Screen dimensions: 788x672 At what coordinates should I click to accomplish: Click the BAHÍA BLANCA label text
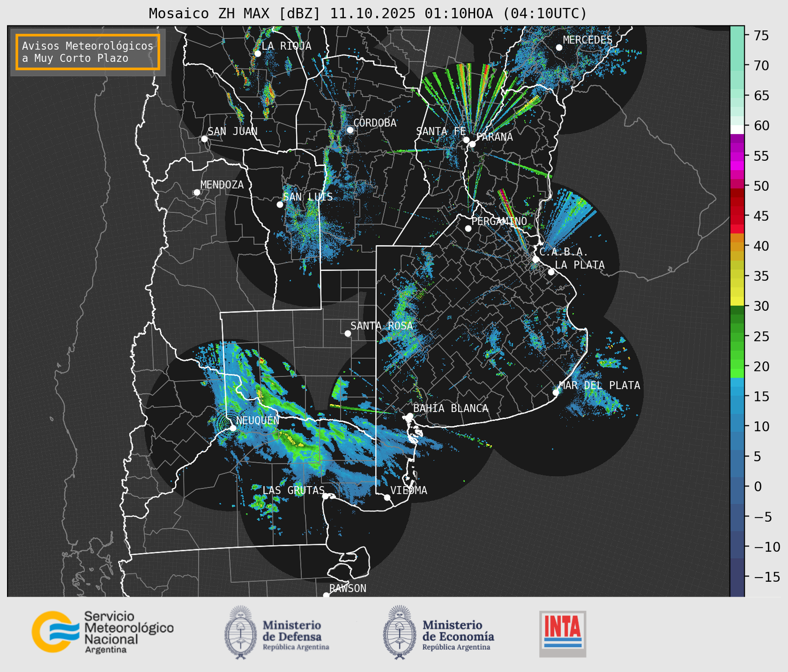[x=451, y=408]
